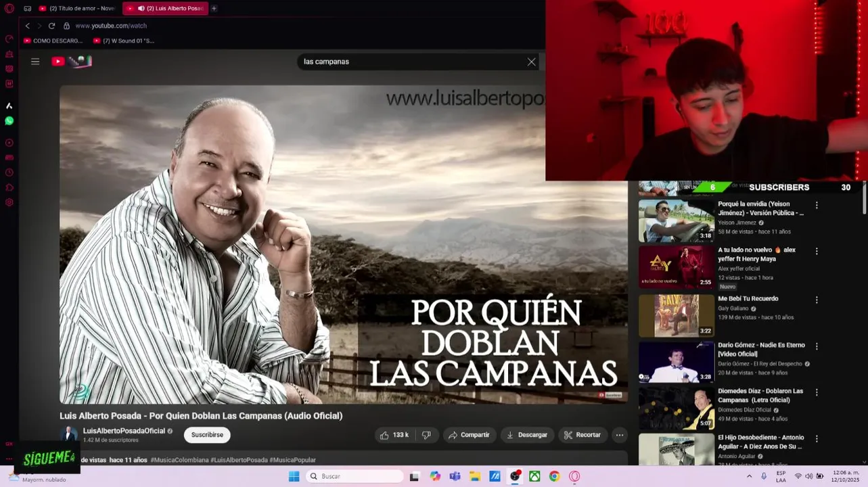View site info via padlock icon

(66, 26)
